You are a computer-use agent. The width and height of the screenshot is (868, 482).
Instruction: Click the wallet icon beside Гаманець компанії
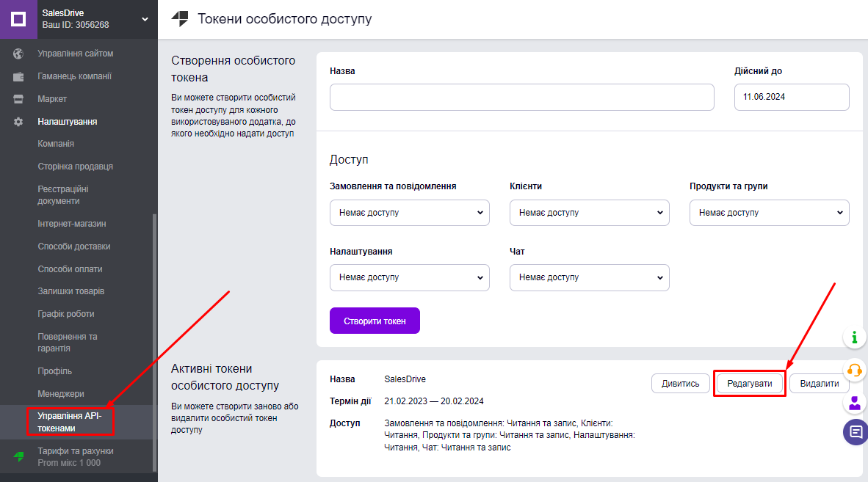pos(19,76)
